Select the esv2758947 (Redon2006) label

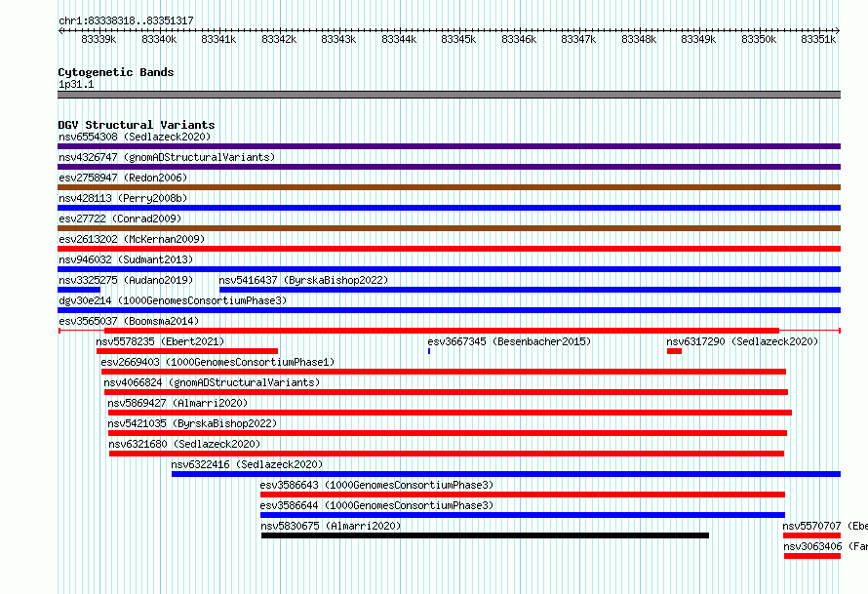pos(123,178)
